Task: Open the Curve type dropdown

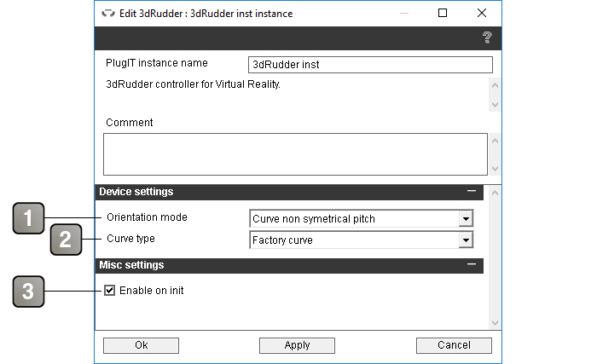Action: click(362, 240)
